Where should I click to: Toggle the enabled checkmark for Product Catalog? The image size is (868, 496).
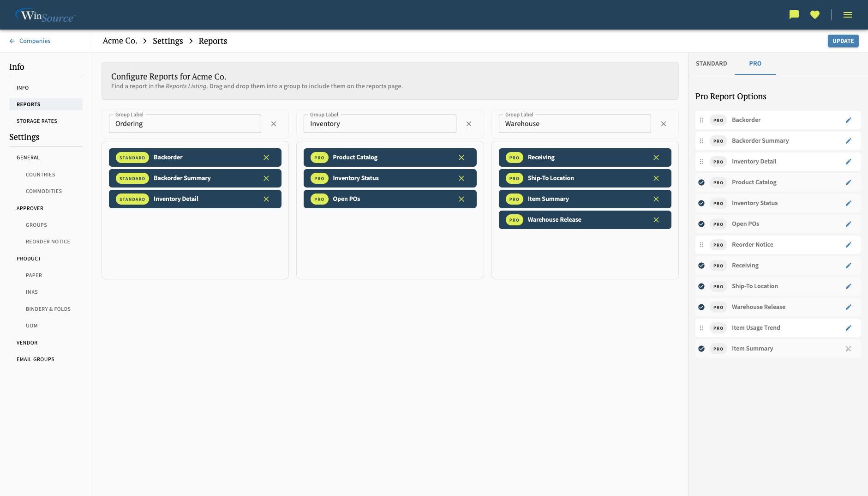point(701,182)
